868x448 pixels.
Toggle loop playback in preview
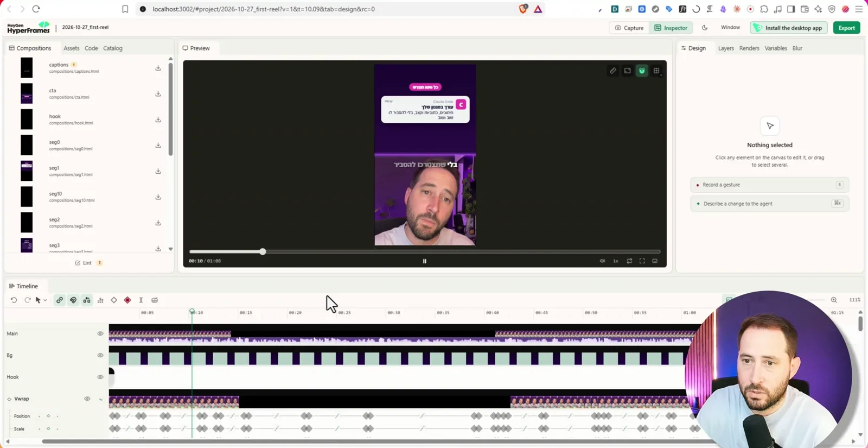click(629, 261)
